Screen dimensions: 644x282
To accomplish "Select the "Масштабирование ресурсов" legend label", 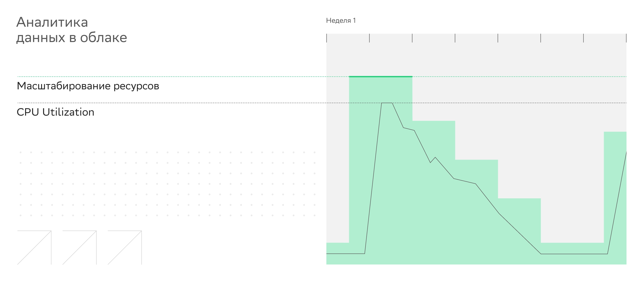I will 88,86.
